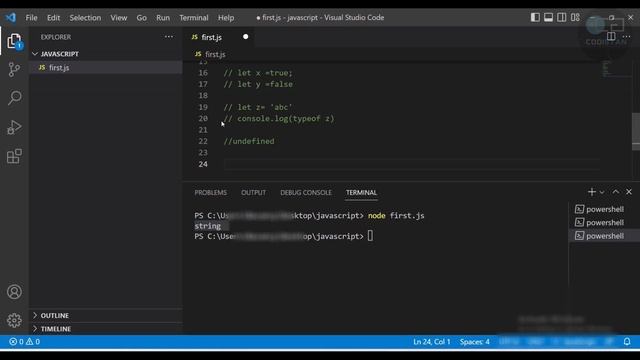Open errors and warnings status indicator
Image resolution: width=640 pixels, height=360 pixels.
point(24,342)
